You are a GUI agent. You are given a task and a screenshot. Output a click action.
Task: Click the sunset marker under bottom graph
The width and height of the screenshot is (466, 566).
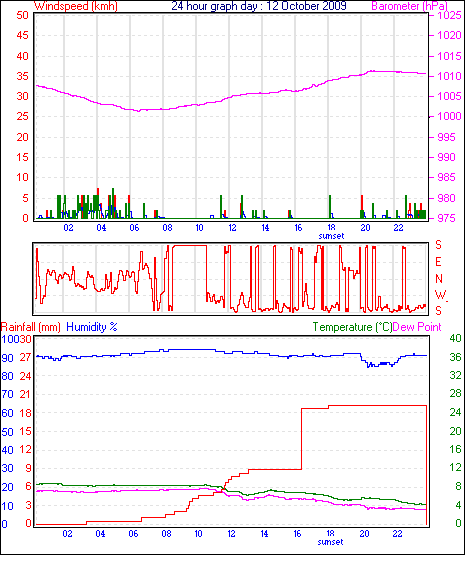330,542
